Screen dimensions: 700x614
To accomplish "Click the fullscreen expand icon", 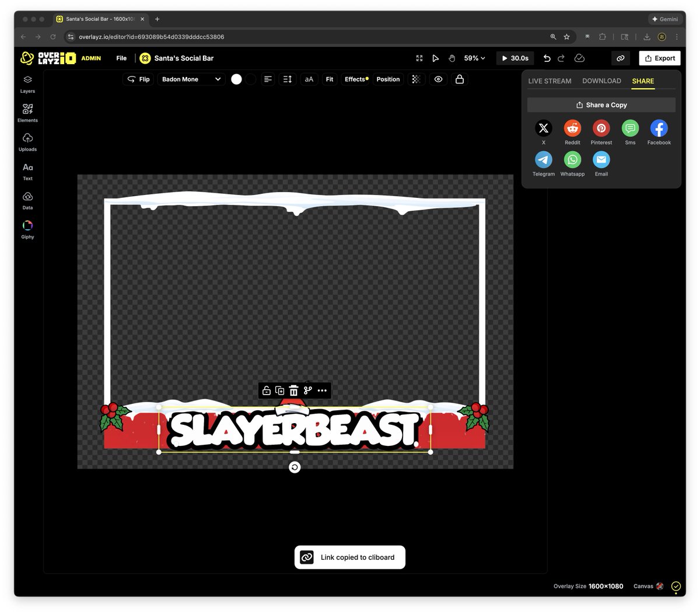I will click(419, 58).
